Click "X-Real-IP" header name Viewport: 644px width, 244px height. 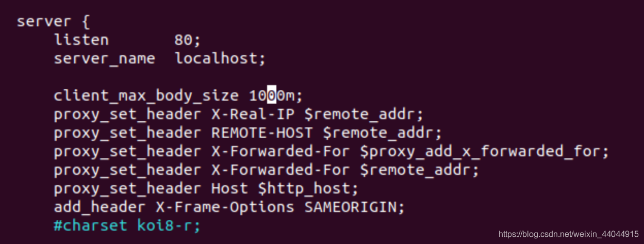253,114
